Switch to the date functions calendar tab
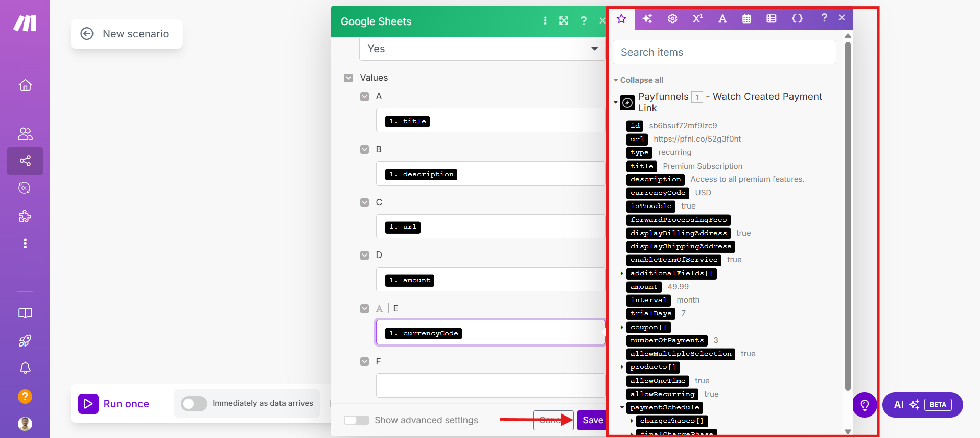Image resolution: width=980 pixels, height=438 pixels. coord(746,19)
